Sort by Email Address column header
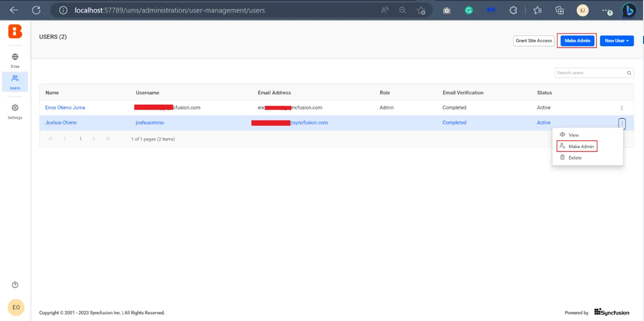This screenshot has height=321, width=644. [274, 93]
